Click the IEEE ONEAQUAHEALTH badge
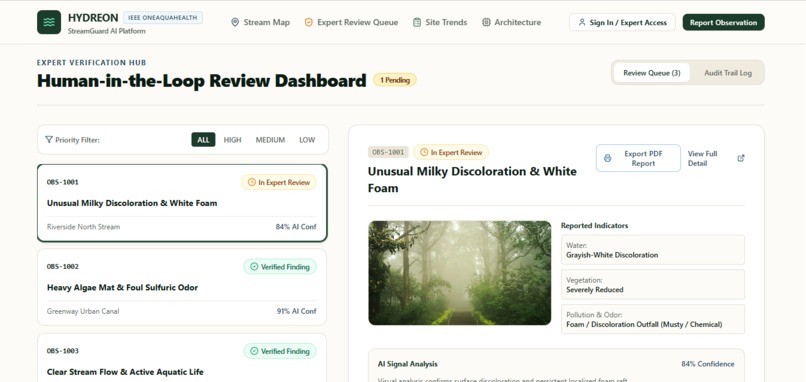Viewport: 806px width, 382px height. pyautogui.click(x=163, y=17)
